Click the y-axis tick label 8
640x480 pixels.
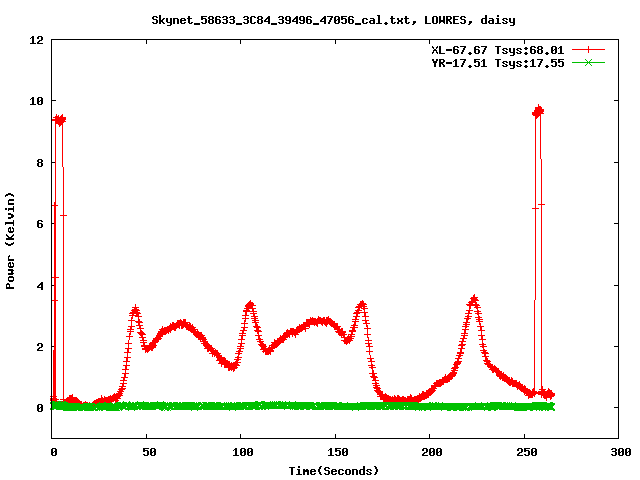click(x=40, y=163)
